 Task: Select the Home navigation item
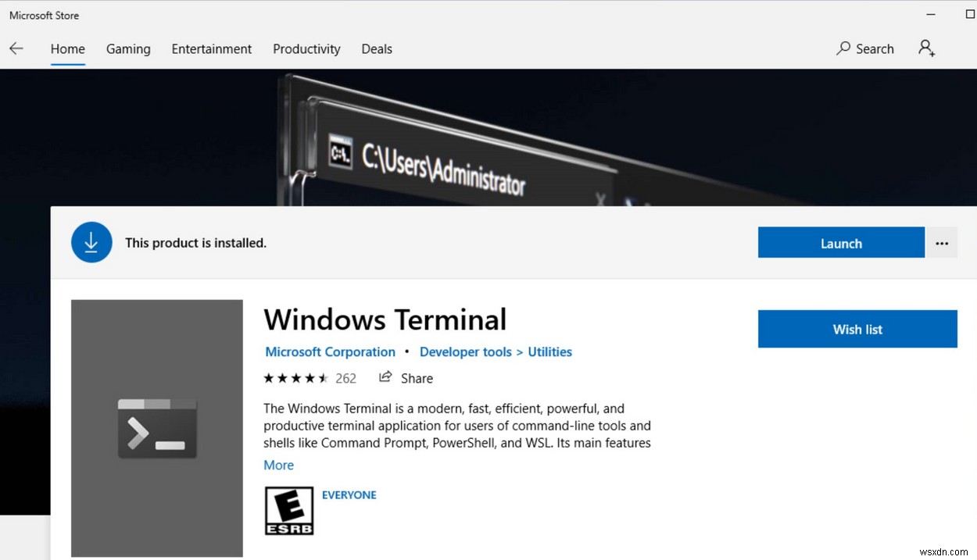67,48
